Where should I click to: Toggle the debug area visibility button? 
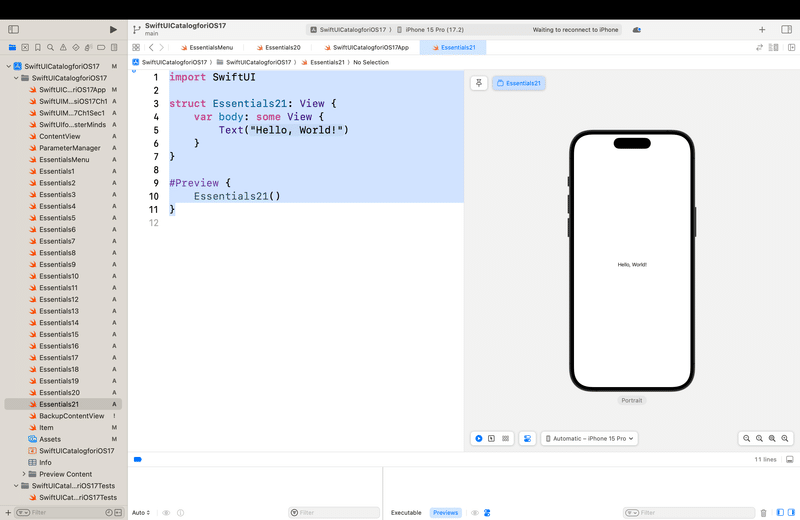tap(790, 459)
